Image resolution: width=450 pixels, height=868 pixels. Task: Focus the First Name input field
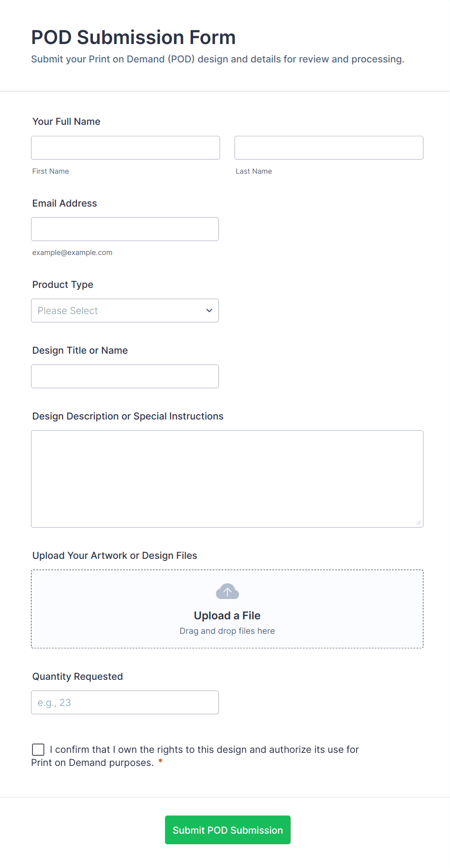(x=125, y=148)
